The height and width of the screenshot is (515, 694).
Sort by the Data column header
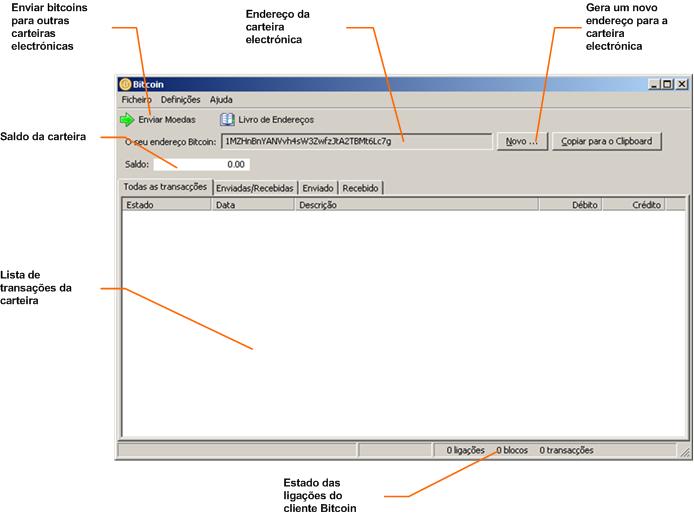[x=253, y=205]
